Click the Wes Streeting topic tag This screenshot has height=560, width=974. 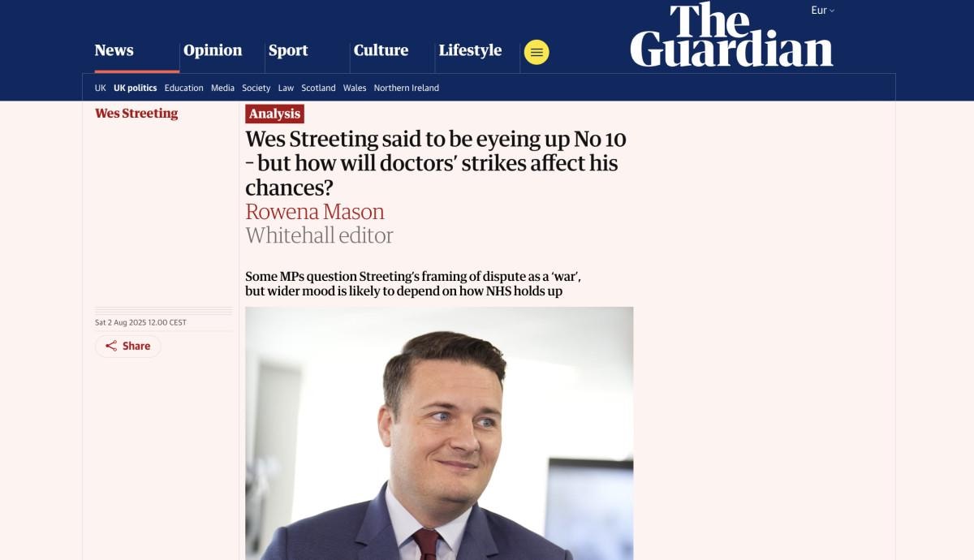click(x=136, y=114)
